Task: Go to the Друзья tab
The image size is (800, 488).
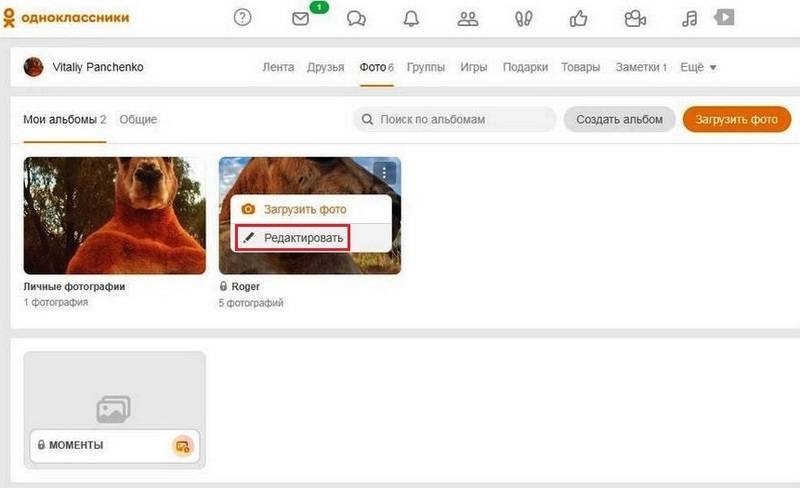Action: pos(326,67)
